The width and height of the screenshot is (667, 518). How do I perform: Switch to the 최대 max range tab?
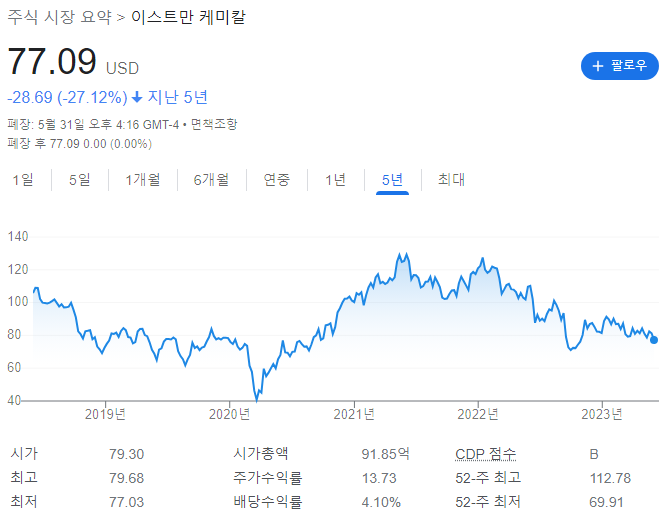451,180
